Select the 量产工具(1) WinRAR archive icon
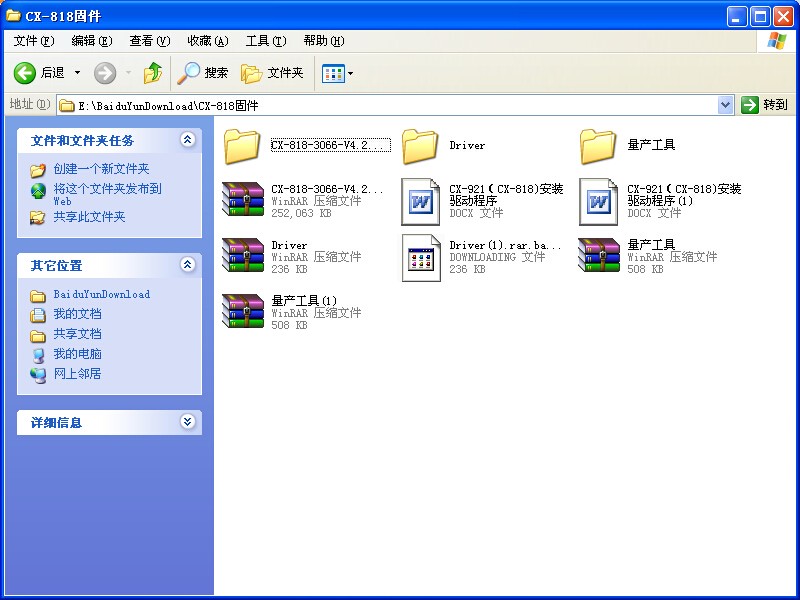Viewport: 800px width, 600px height. 243,311
